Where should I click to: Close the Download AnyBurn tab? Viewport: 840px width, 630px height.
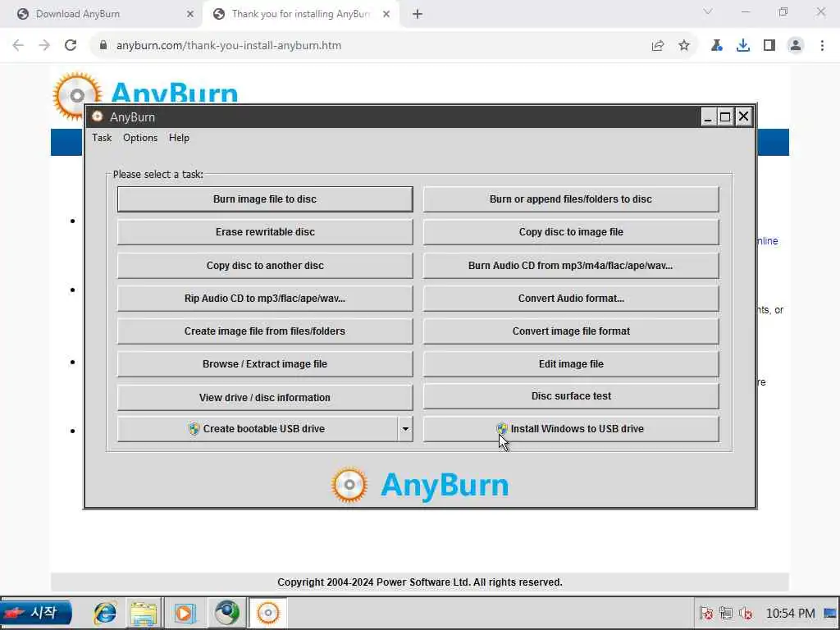(x=190, y=14)
